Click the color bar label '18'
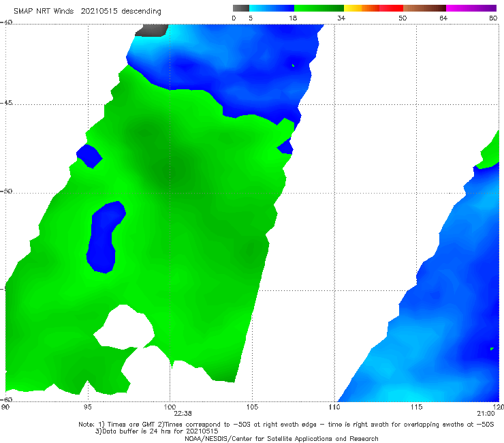Viewport: 504px width, 443px height. click(x=293, y=18)
